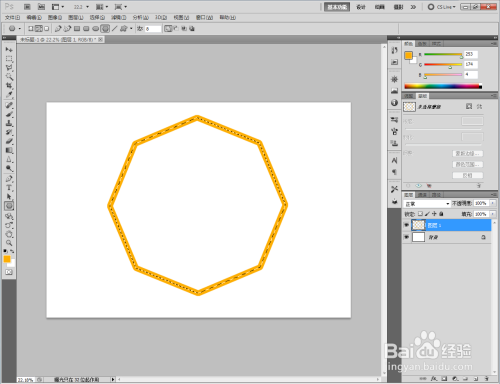The width and height of the screenshot is (500, 384).
Task: Select the Blur tool
Action: click(9, 159)
